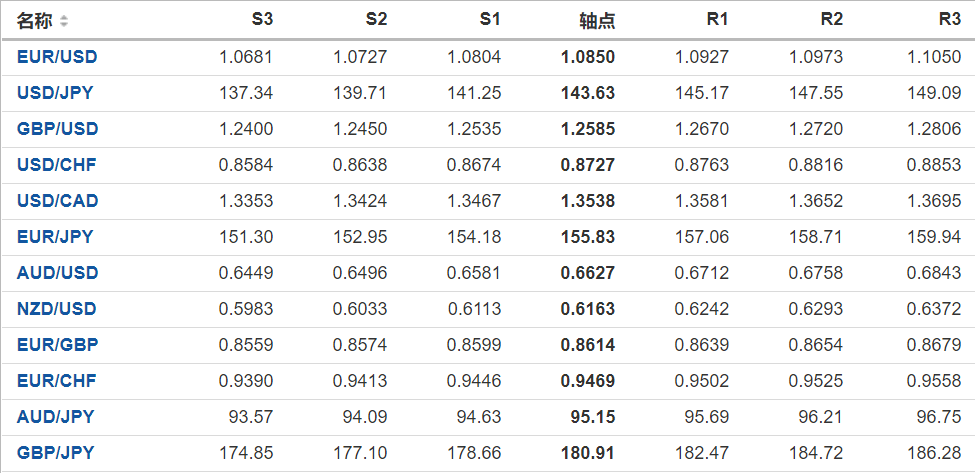Open the USD/CHF pair link
This screenshot has width=975, height=473.
click(56, 165)
